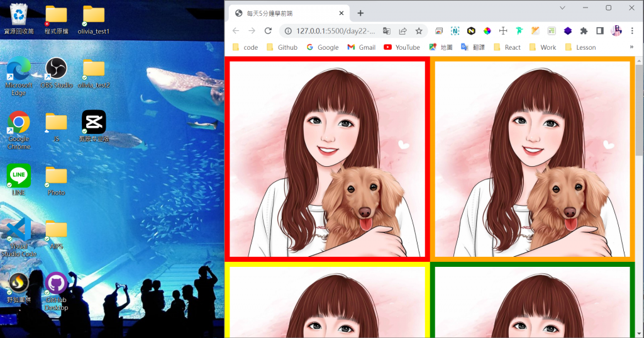Open the crosshair ruler extension

(503, 31)
